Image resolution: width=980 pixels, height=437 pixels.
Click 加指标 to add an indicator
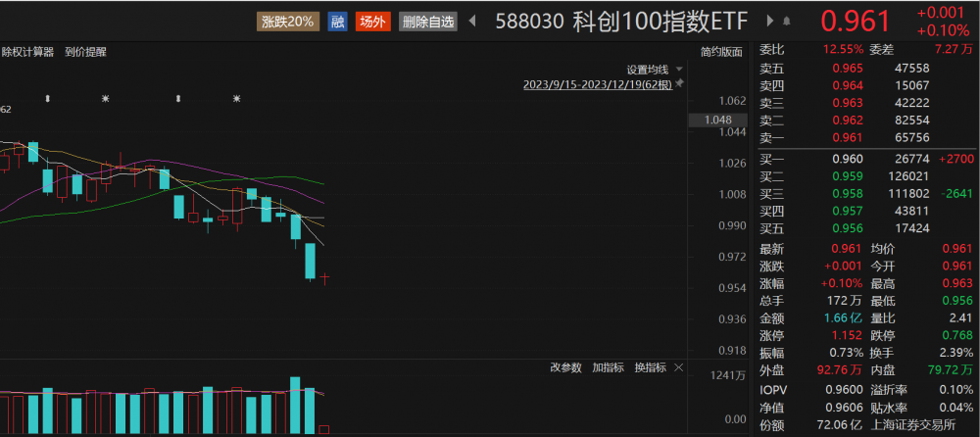coord(609,367)
